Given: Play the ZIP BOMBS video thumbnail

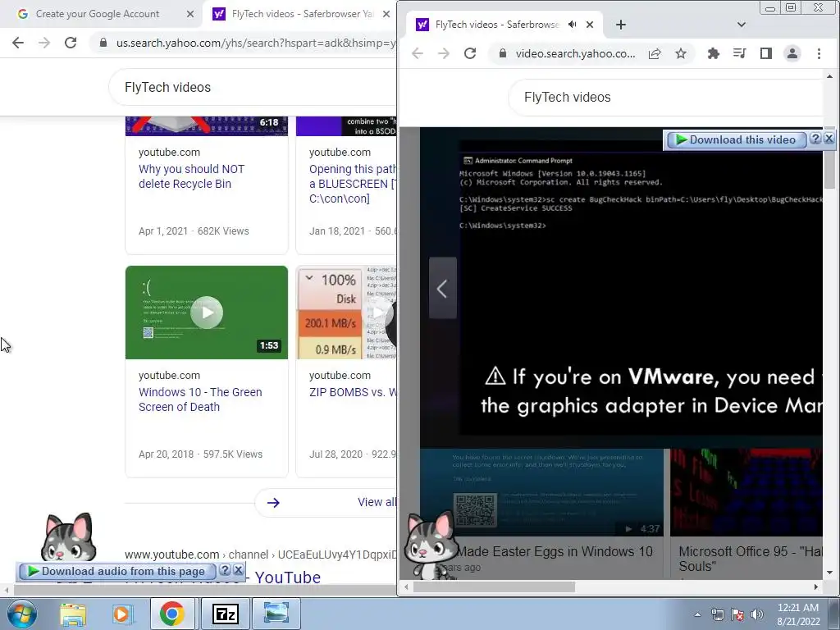Looking at the screenshot, I should (346, 313).
